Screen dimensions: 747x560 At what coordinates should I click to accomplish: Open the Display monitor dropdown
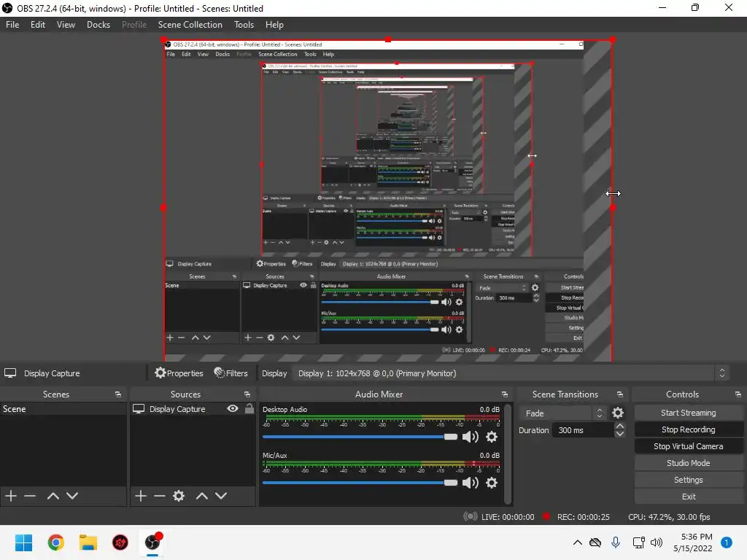pos(510,373)
